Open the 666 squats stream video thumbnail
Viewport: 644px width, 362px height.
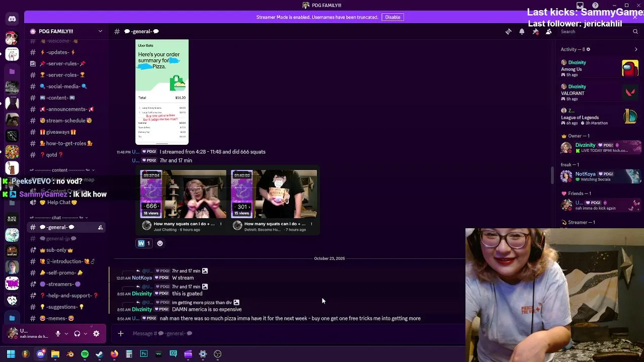coord(184,194)
